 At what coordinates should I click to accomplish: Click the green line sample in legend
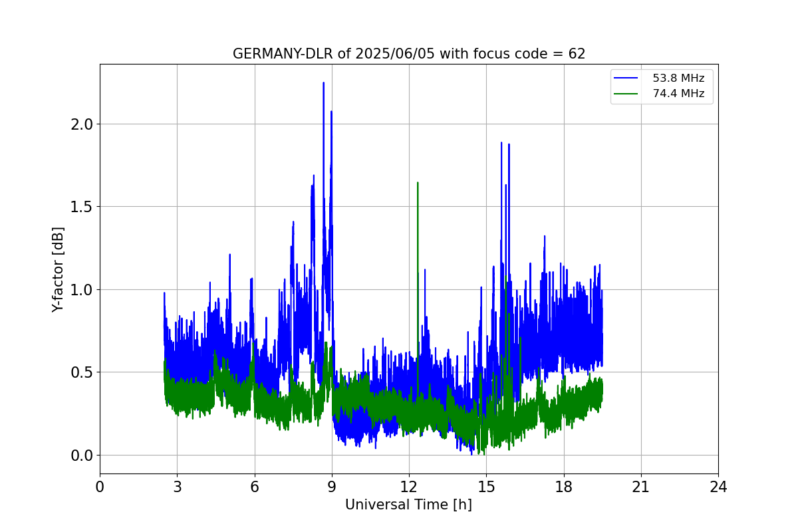[x=627, y=94]
